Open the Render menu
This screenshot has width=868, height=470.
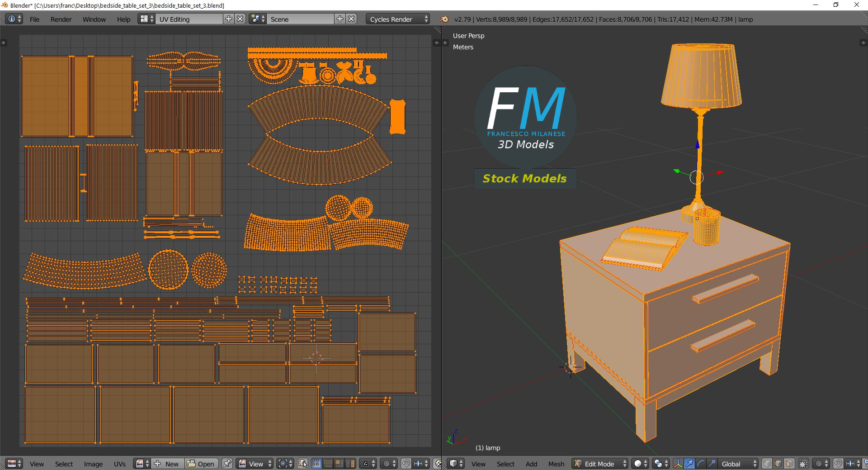point(61,19)
